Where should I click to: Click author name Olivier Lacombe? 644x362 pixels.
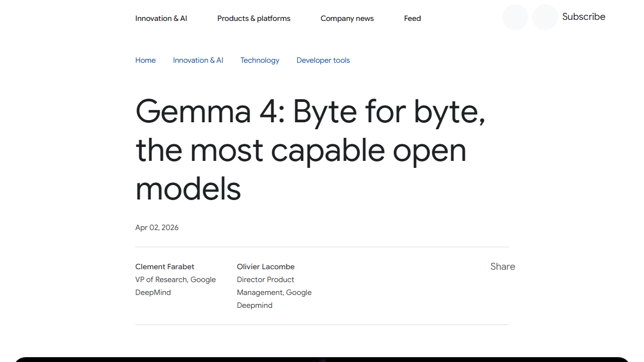click(266, 267)
